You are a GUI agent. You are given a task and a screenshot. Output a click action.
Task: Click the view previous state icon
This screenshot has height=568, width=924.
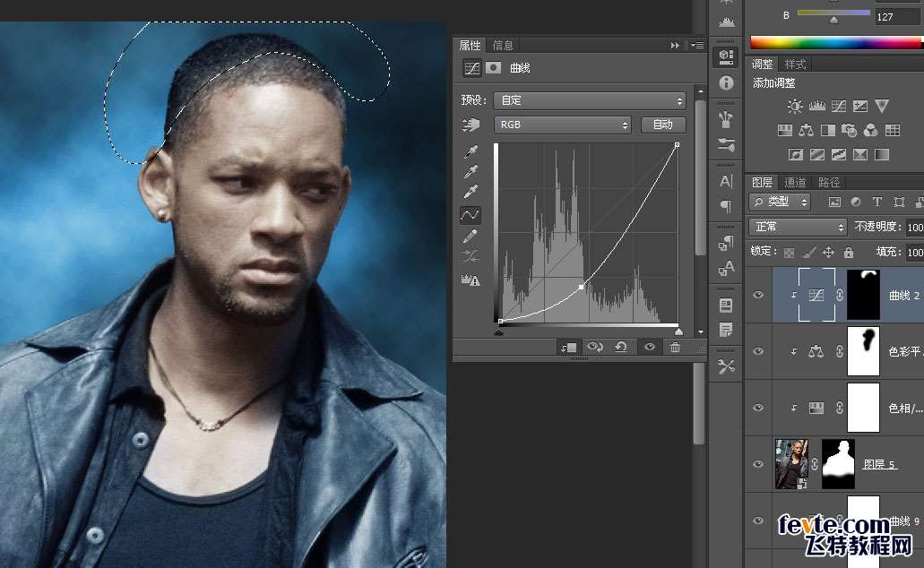pos(594,348)
